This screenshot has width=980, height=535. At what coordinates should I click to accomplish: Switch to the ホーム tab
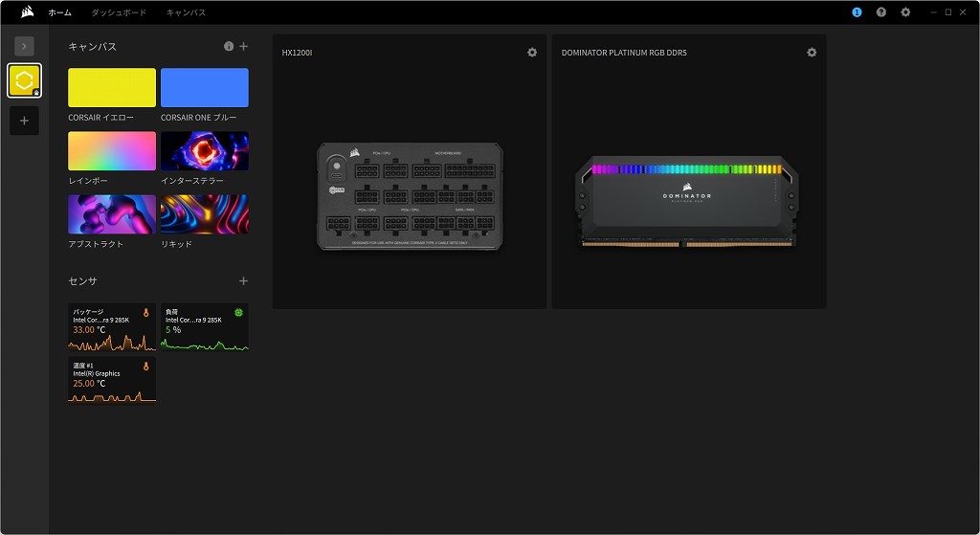tap(60, 12)
